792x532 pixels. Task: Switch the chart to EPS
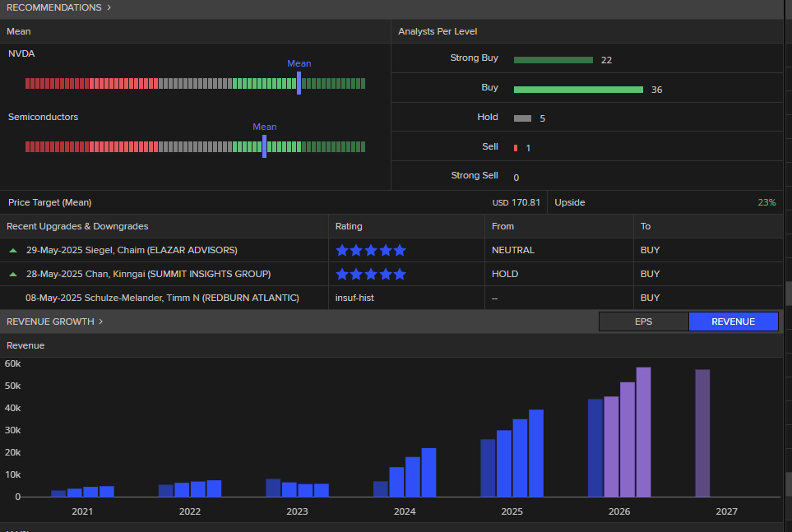[643, 322]
